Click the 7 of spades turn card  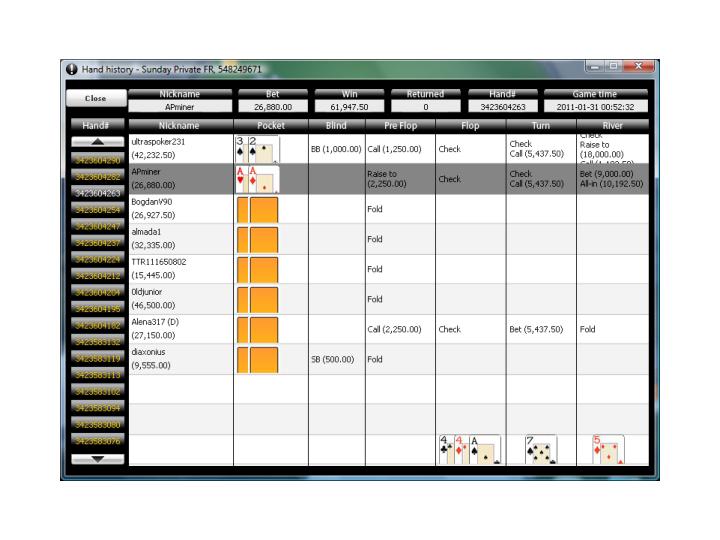(541, 450)
